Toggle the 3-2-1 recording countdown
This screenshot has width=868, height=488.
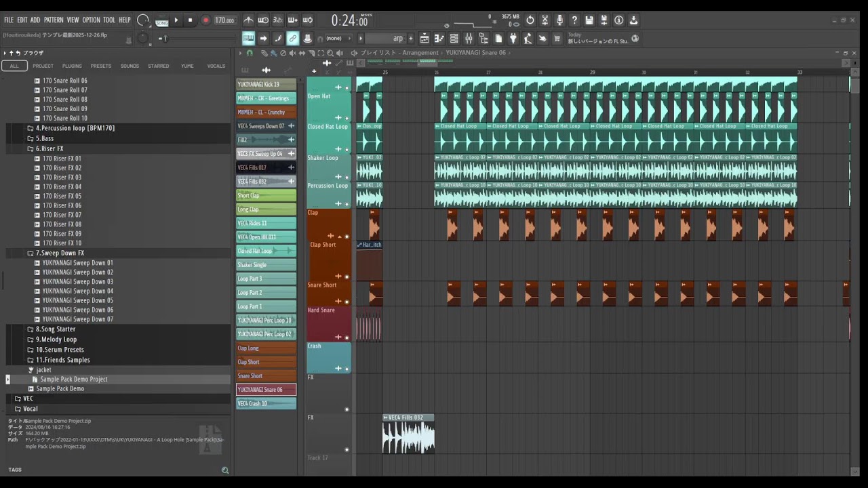coord(278,20)
